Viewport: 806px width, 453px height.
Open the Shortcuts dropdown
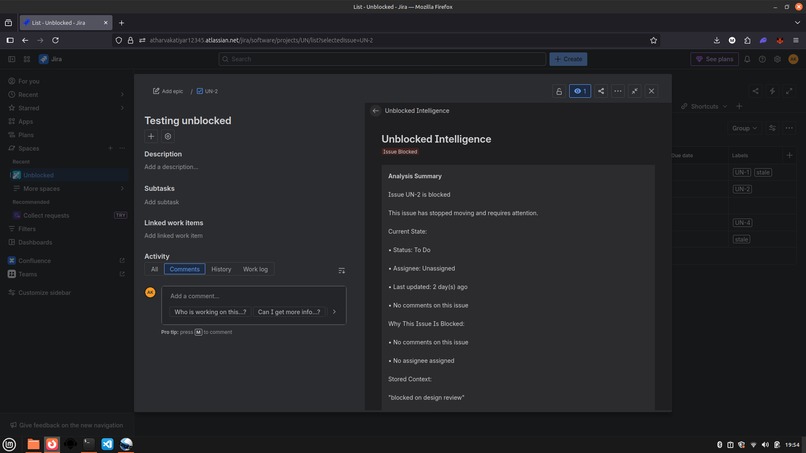[x=704, y=106]
